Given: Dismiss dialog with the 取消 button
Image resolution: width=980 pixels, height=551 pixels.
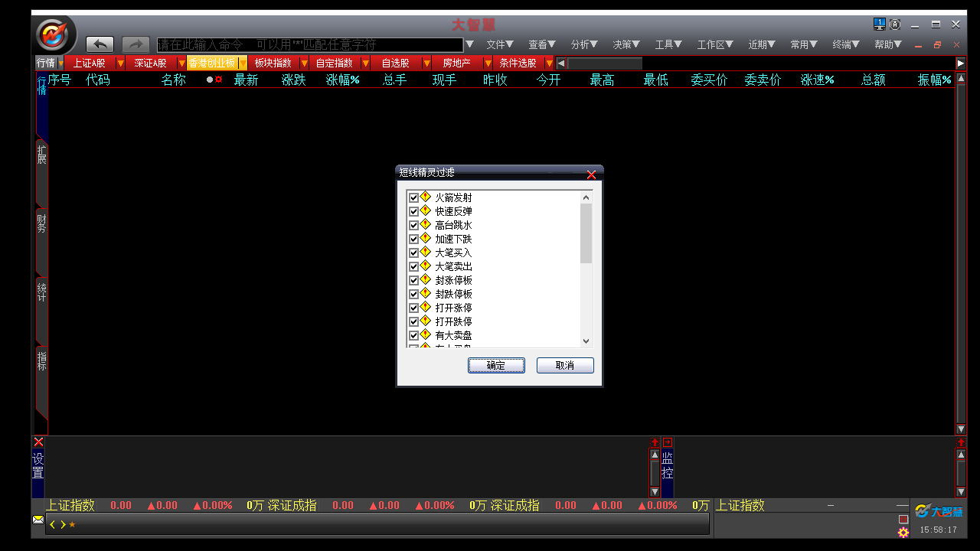Looking at the screenshot, I should pyautogui.click(x=565, y=365).
